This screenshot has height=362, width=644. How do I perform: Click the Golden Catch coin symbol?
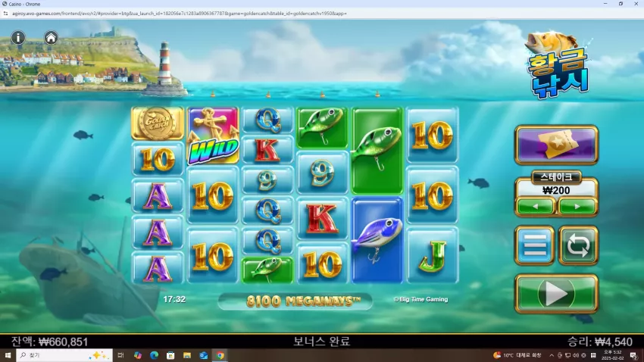[x=158, y=123]
